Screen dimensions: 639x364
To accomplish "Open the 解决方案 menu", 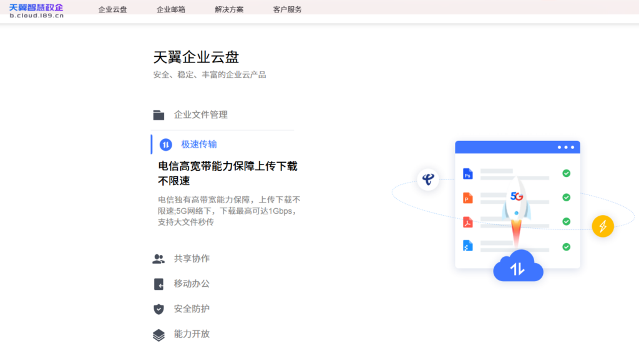I will point(228,9).
